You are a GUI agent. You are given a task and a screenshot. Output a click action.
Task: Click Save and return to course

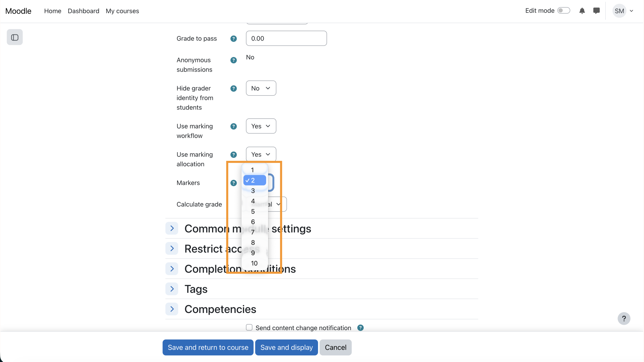tap(208, 347)
